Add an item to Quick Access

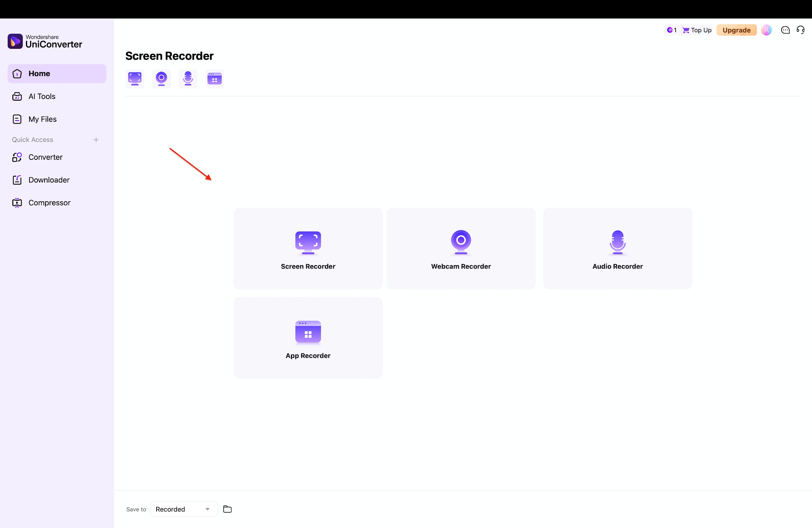96,140
